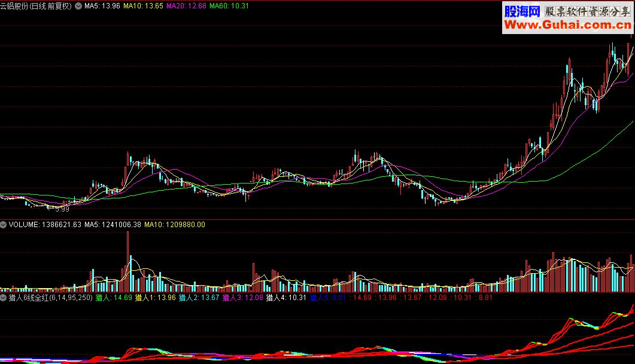Click the 猎人6线全红(6,14,95,250) indicator name
635x364 pixels.
(51, 298)
